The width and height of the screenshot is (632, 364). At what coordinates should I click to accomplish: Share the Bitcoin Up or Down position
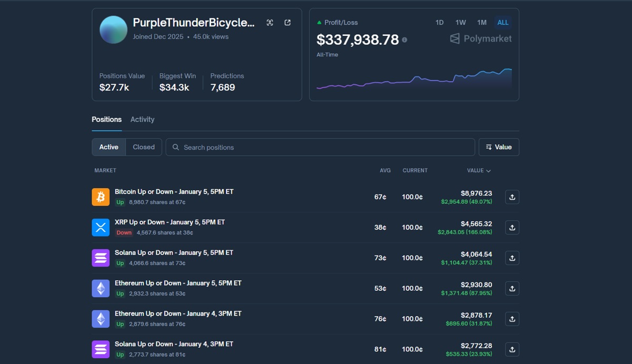[511, 197]
